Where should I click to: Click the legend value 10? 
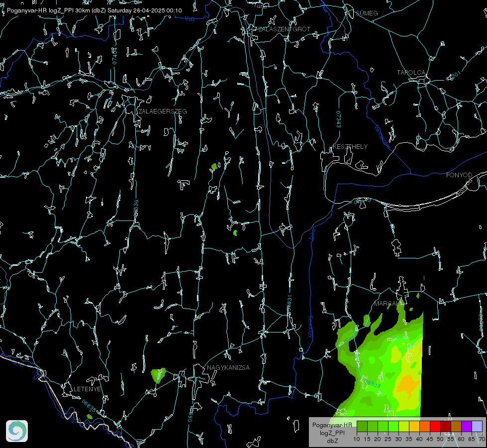coord(357,440)
